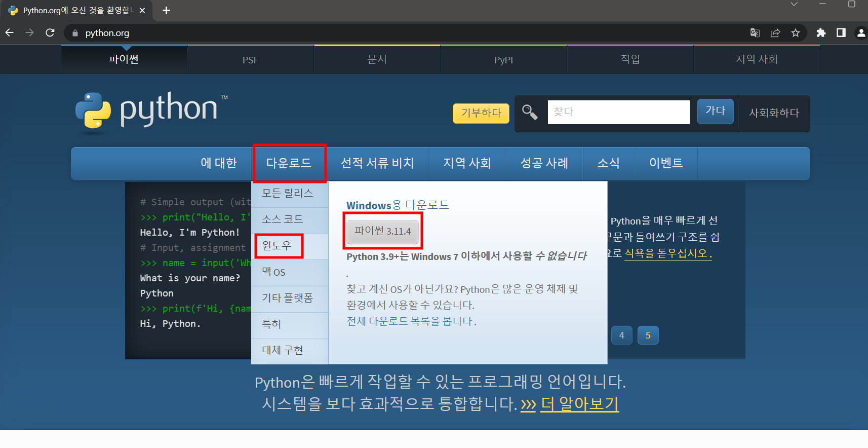The image size is (868, 448).
Task: Click the browser forward arrow
Action: click(x=30, y=32)
